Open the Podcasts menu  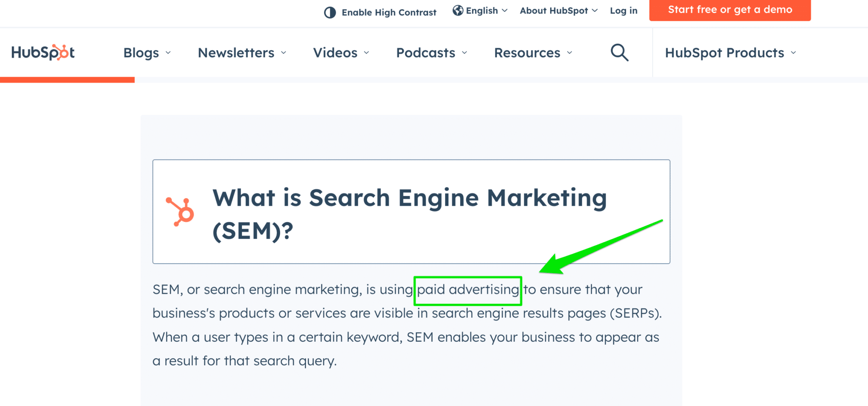[425, 52]
